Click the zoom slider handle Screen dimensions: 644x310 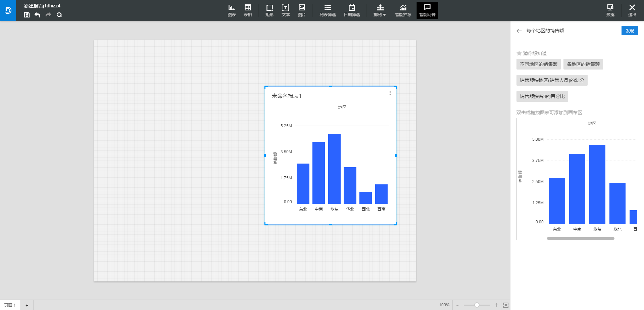coord(477,305)
